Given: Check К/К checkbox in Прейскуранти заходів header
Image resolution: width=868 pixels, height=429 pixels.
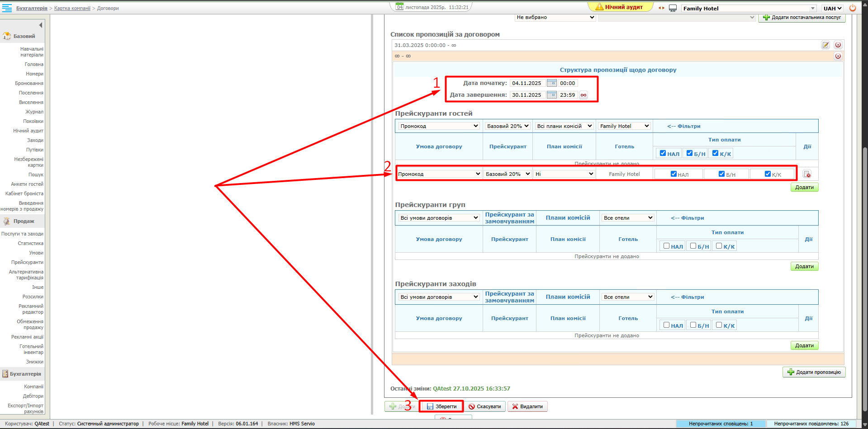Looking at the screenshot, I should click(719, 325).
